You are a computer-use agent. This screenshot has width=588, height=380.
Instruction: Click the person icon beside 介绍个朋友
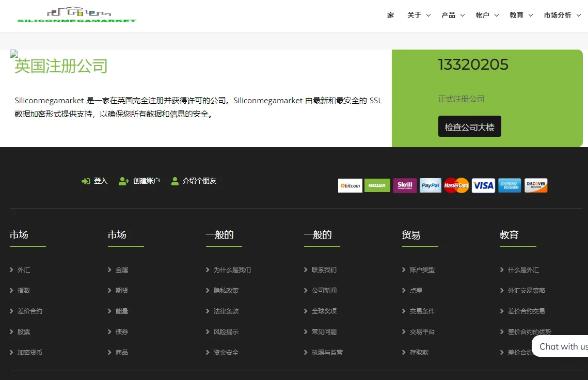click(175, 181)
